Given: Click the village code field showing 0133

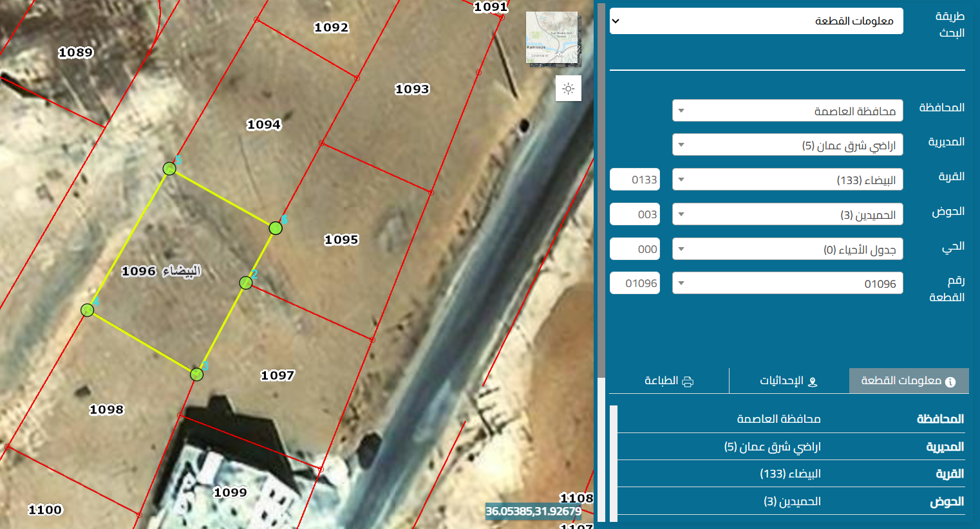Looking at the screenshot, I should [x=635, y=180].
